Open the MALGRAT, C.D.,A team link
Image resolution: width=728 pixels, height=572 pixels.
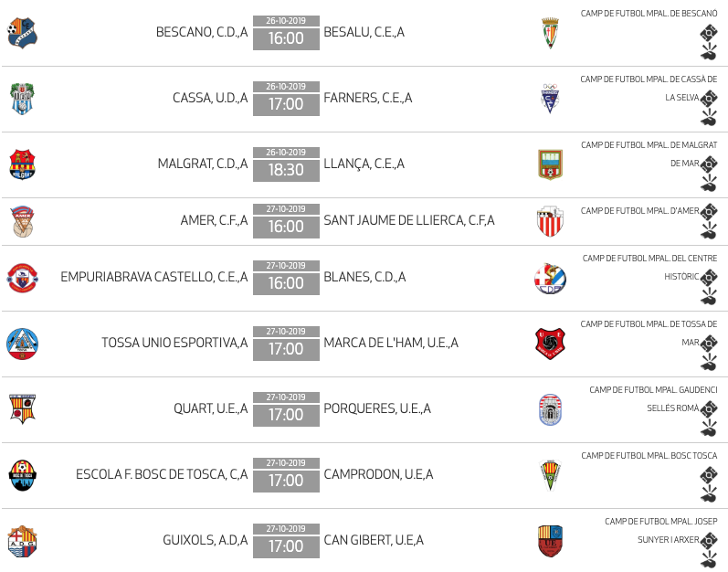(202, 164)
